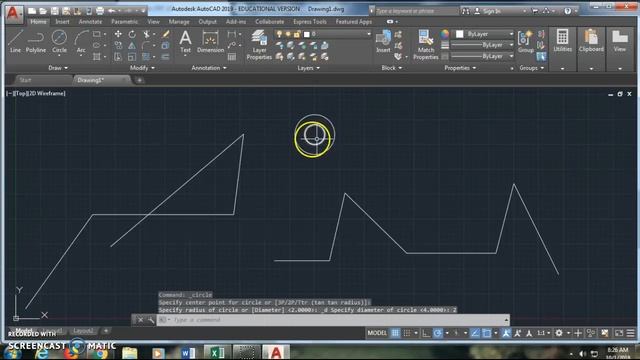Screen dimensions: 640x360
Task: Click the Hatch tool icon
Action: click(97, 57)
